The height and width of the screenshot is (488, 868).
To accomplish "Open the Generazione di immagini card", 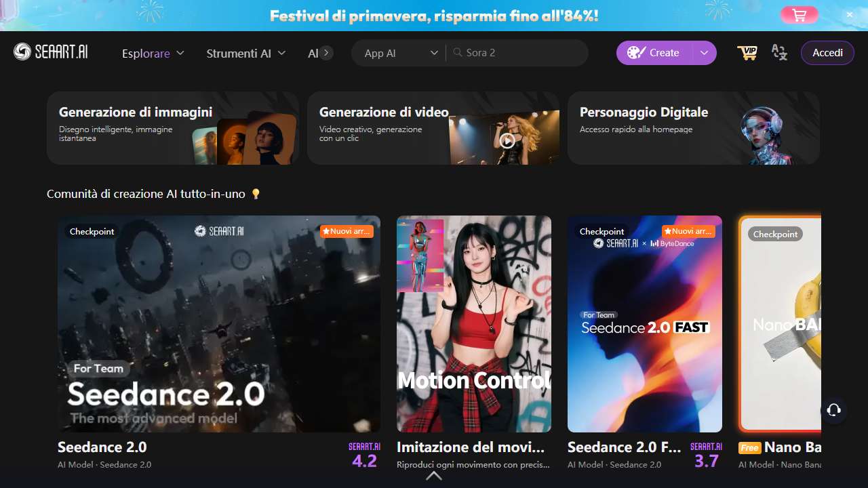I will (173, 128).
